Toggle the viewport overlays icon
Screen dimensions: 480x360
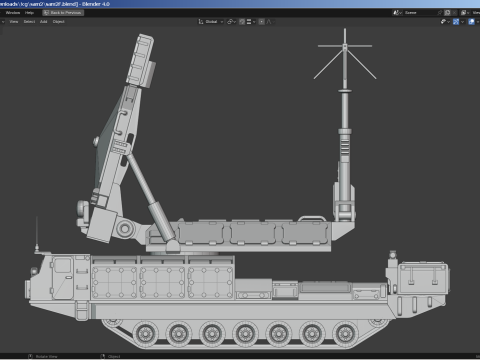[471, 22]
